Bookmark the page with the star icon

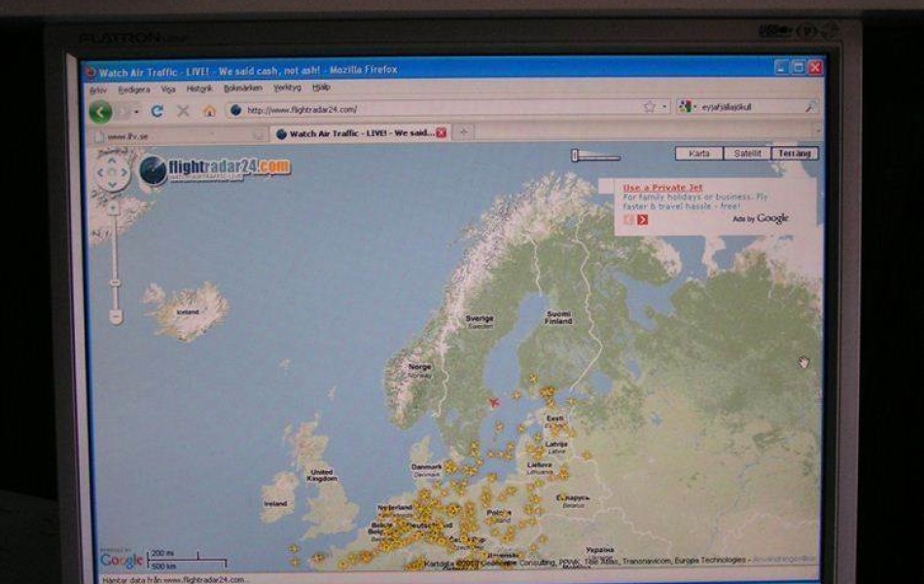(649, 107)
